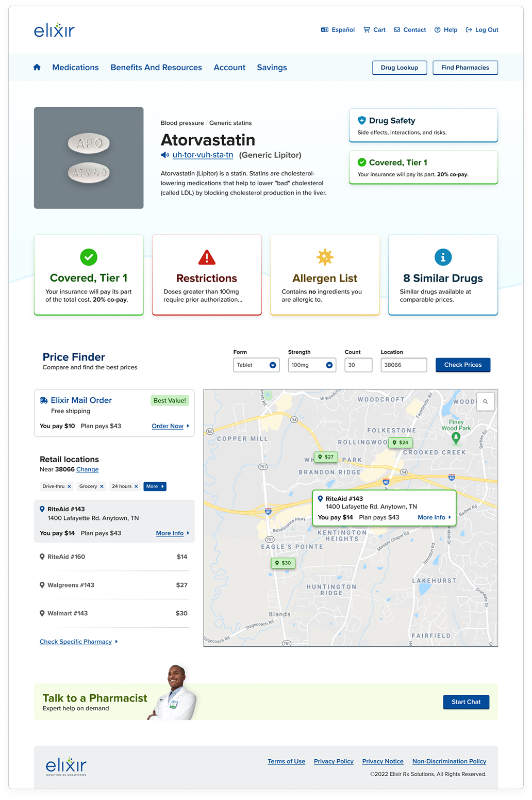Open the Form dropdown showing Tablet

click(256, 365)
